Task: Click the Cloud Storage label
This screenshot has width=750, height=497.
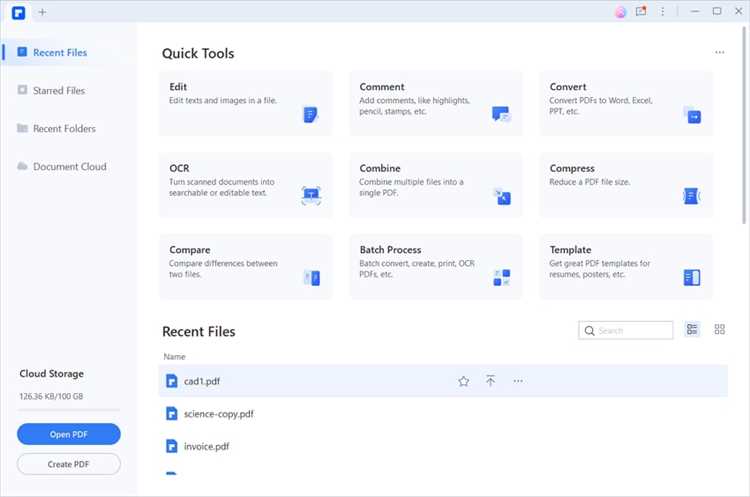Action: pyautogui.click(x=52, y=374)
